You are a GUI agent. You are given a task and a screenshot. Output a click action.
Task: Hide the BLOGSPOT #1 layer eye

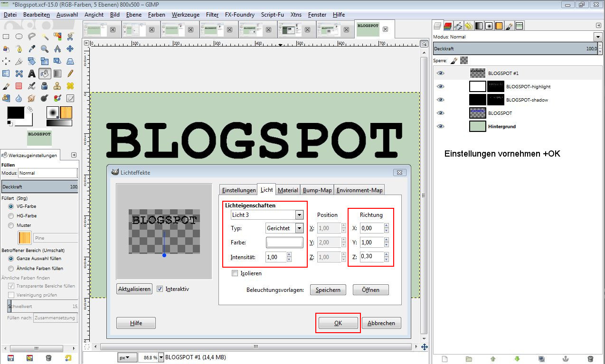tap(440, 73)
